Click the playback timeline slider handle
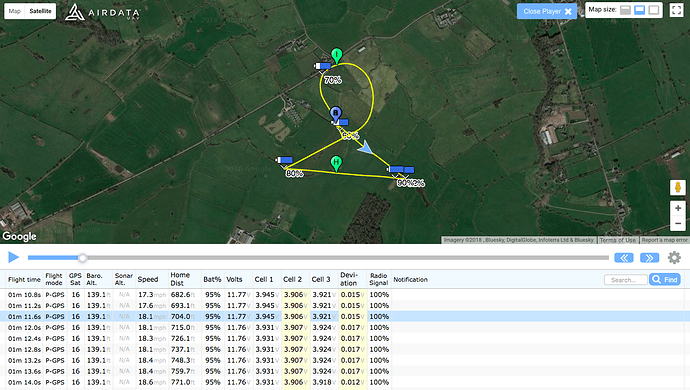This screenshot has height=390, width=690. 82,258
